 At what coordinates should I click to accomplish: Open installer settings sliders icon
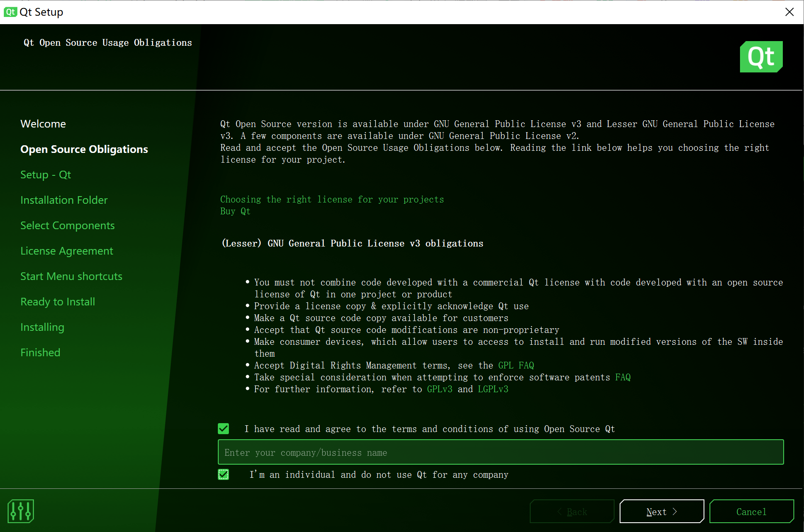[x=20, y=511]
